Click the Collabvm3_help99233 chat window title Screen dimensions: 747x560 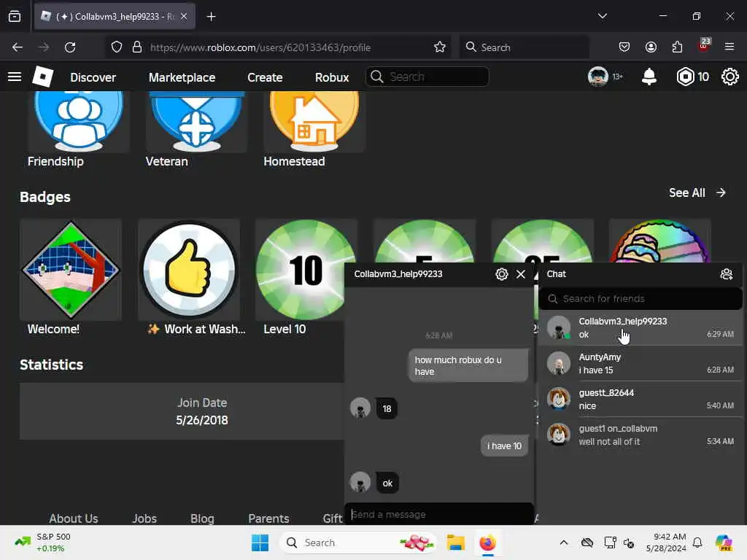[x=398, y=274]
